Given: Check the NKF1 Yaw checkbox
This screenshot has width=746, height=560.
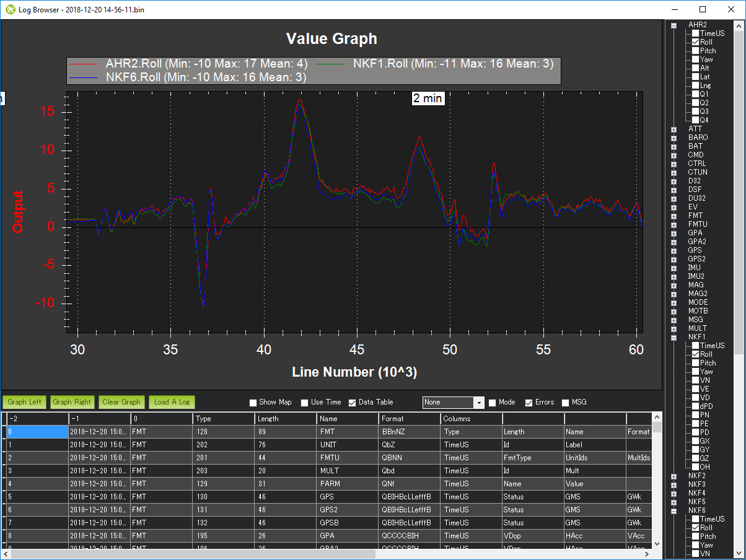Looking at the screenshot, I should 696,372.
